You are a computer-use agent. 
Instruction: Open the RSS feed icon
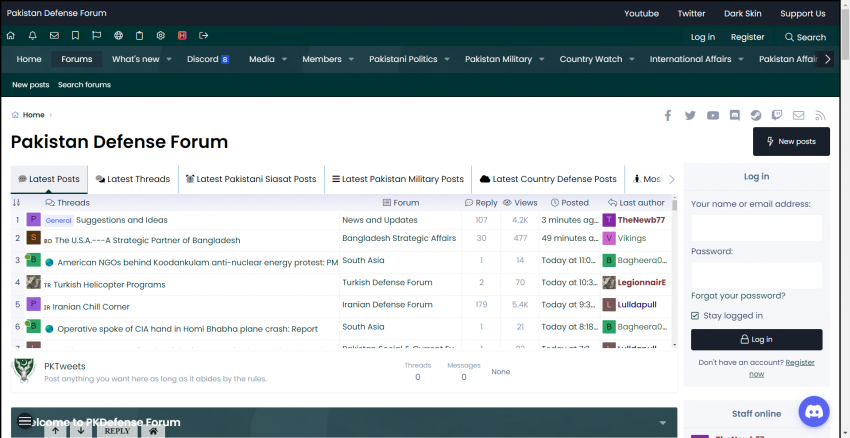[x=820, y=115]
